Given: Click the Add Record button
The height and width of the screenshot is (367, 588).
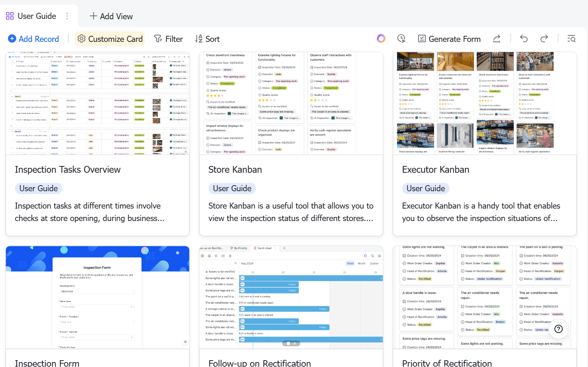Looking at the screenshot, I should 34,39.
